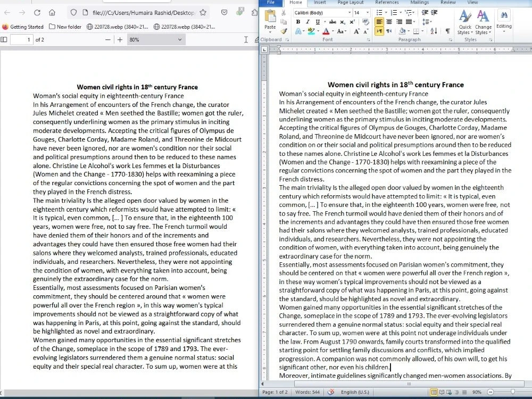Switch to the Mailings ribbon tab

click(x=419, y=2)
